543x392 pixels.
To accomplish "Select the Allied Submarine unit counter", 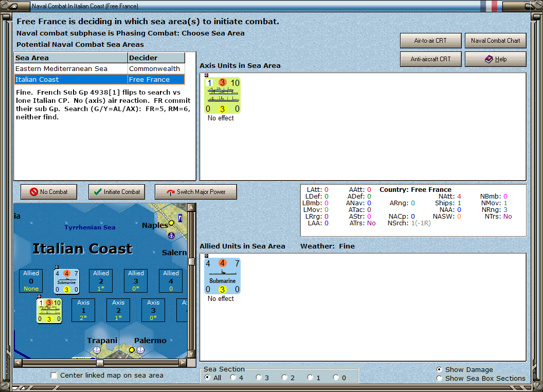I will [x=222, y=276].
